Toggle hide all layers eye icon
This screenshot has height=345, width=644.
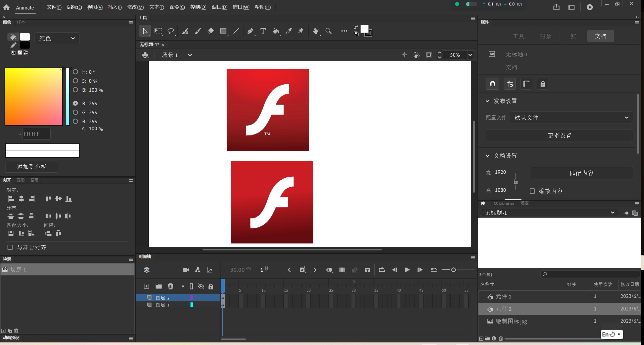(x=201, y=286)
